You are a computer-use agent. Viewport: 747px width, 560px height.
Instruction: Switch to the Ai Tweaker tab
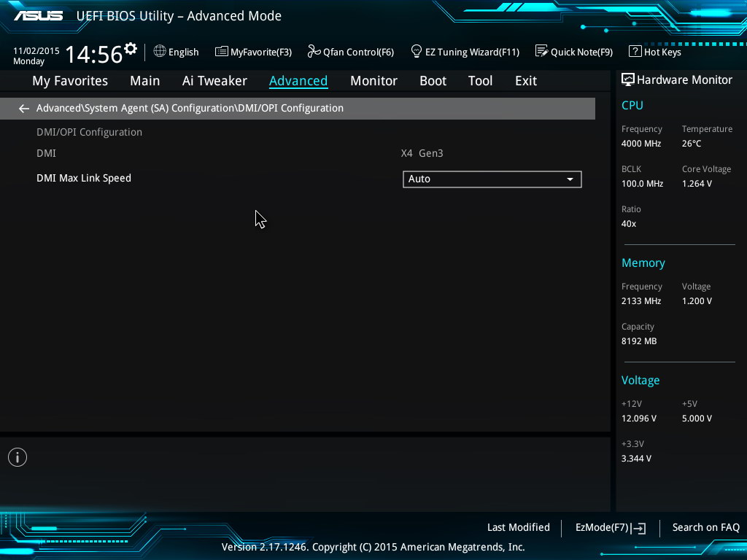[214, 81]
